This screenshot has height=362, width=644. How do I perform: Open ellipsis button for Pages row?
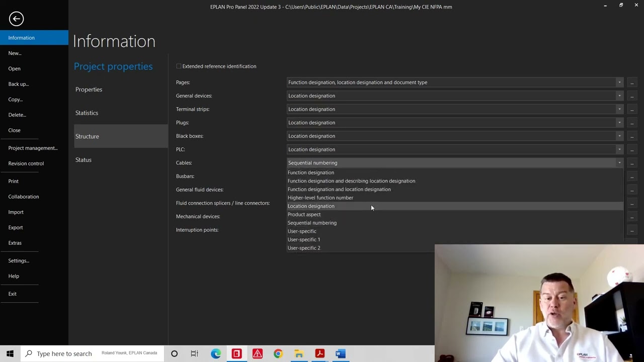(x=632, y=82)
